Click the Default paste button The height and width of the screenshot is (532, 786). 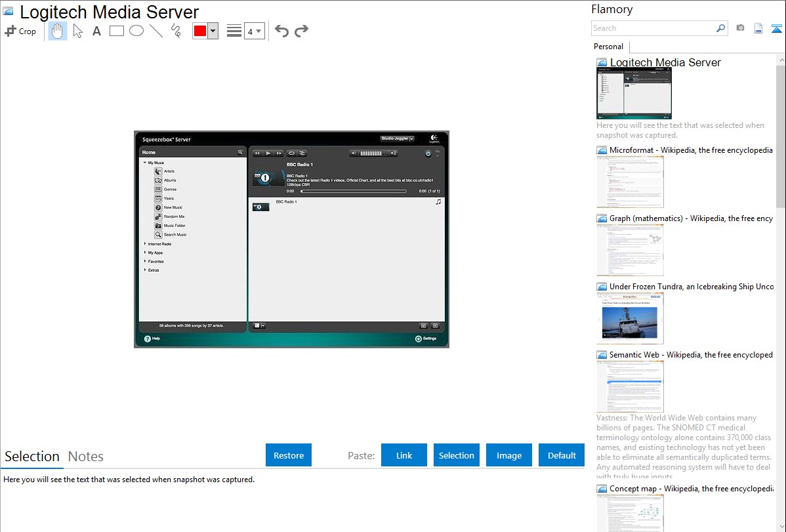562,455
